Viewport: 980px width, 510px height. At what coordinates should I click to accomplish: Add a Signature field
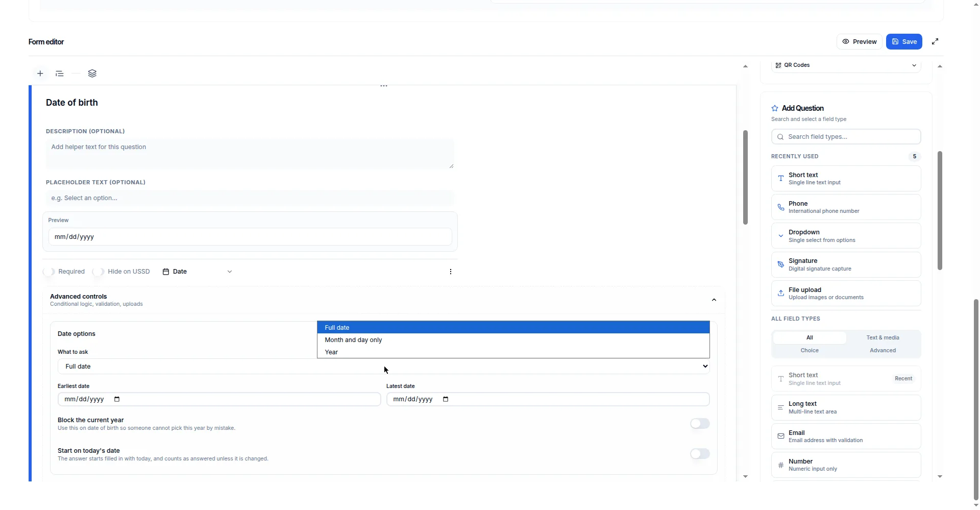tap(846, 264)
